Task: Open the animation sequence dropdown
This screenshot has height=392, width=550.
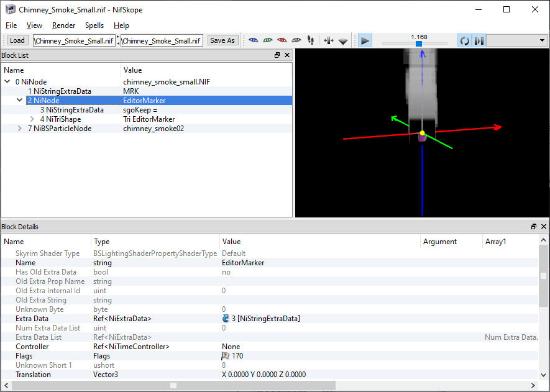Action: pos(542,40)
